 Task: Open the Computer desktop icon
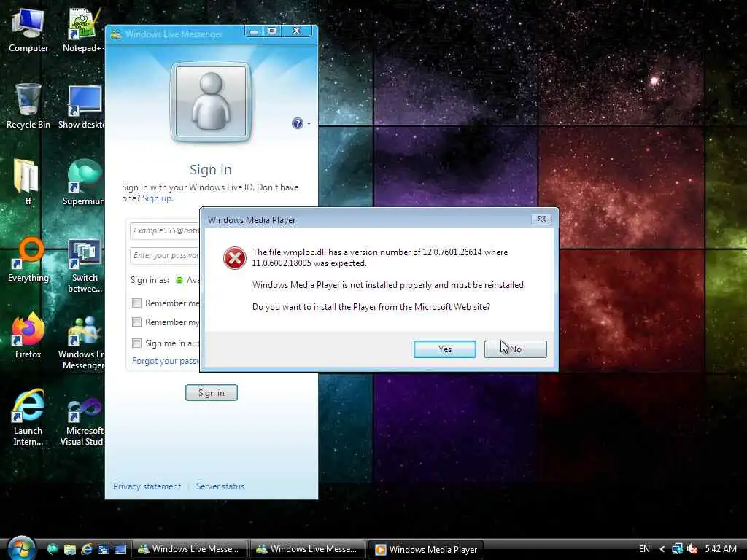28,29
